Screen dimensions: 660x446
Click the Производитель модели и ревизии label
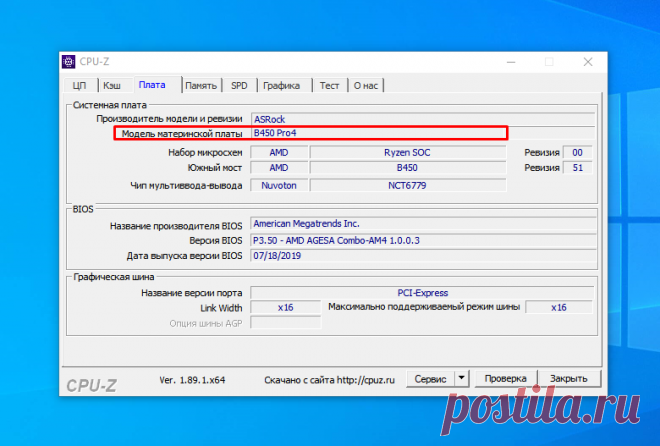click(169, 119)
